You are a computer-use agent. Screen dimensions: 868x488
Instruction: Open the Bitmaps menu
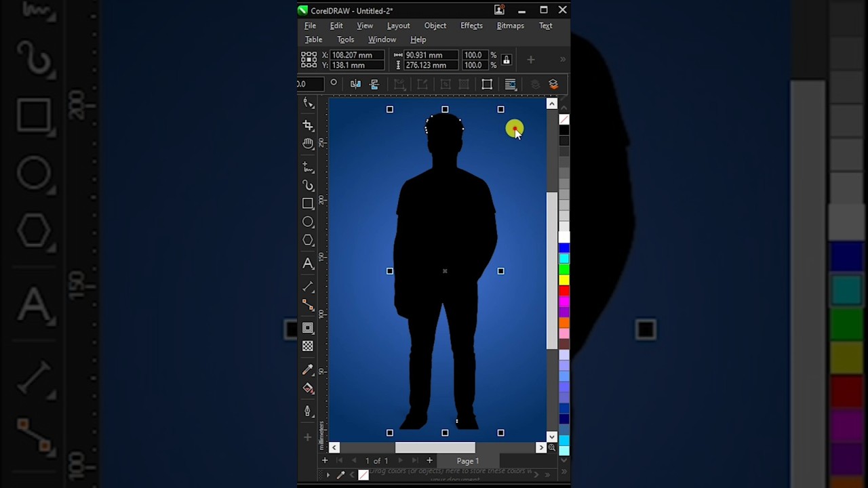click(x=510, y=26)
